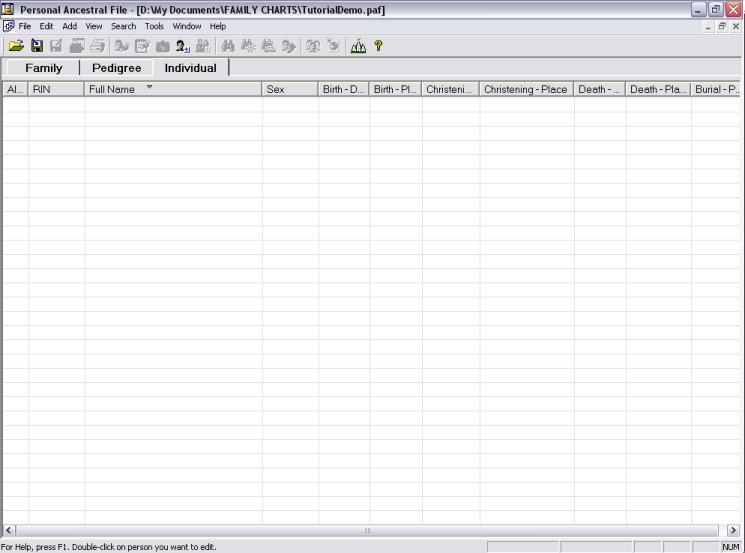Click the Multimedia camera toolbar icon
The image size is (745, 553).
162,46
